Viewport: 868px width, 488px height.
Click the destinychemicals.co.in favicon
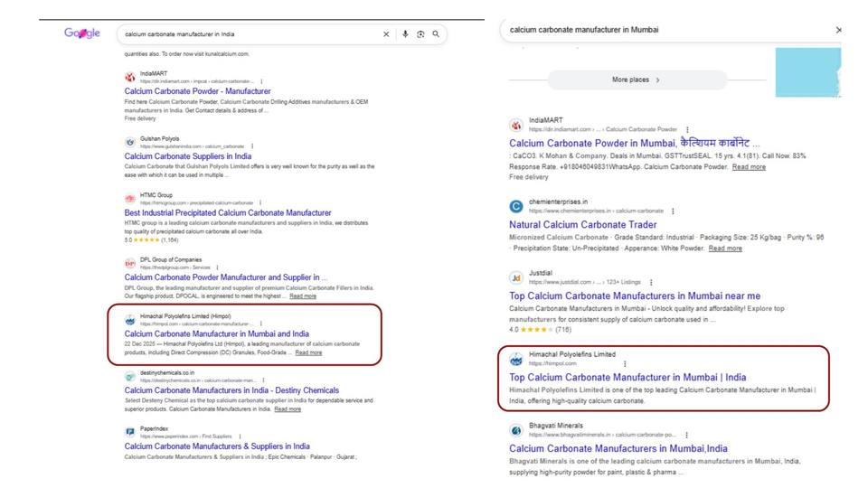pyautogui.click(x=130, y=376)
